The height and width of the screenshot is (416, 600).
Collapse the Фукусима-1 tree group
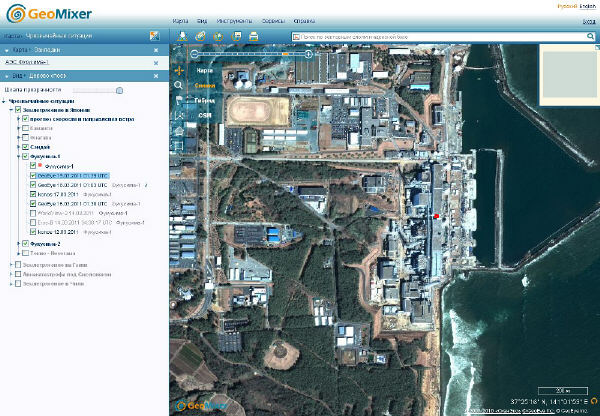(18, 157)
